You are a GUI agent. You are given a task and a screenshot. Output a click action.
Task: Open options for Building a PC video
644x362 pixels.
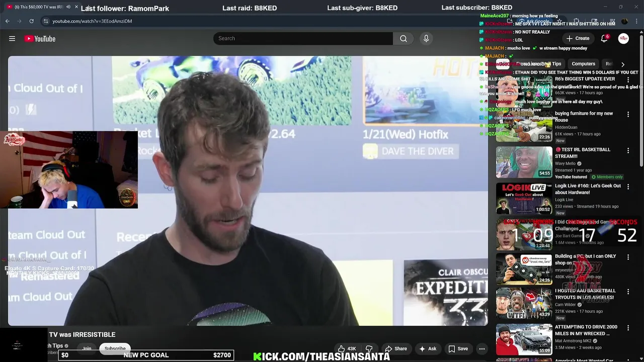[628, 257]
